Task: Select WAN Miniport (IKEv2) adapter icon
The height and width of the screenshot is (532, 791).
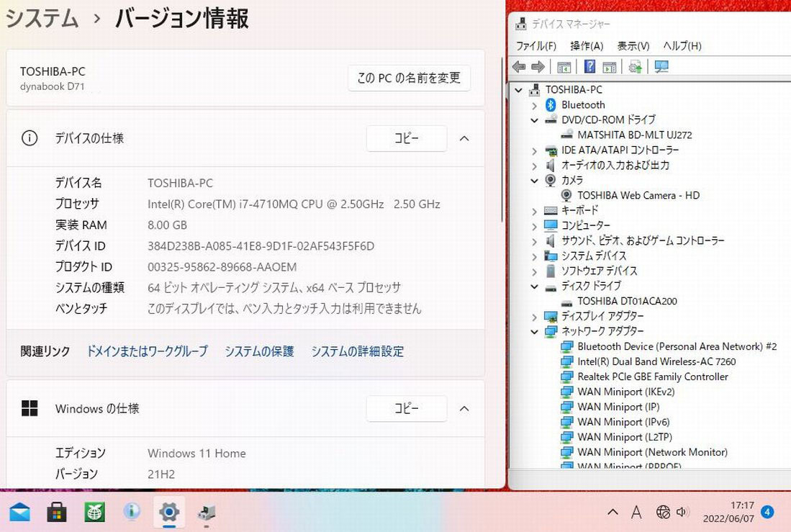Action: click(x=567, y=392)
